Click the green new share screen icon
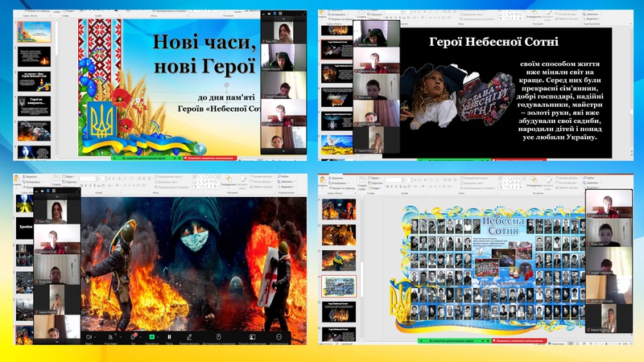 pos(151,337)
